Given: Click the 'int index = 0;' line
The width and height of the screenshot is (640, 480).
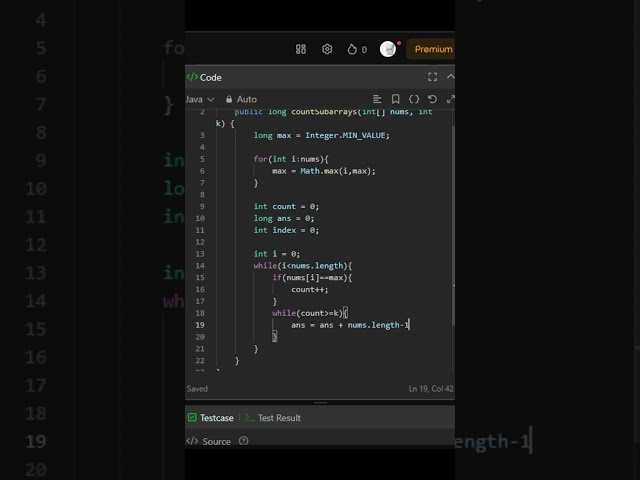Looking at the screenshot, I should coord(286,230).
